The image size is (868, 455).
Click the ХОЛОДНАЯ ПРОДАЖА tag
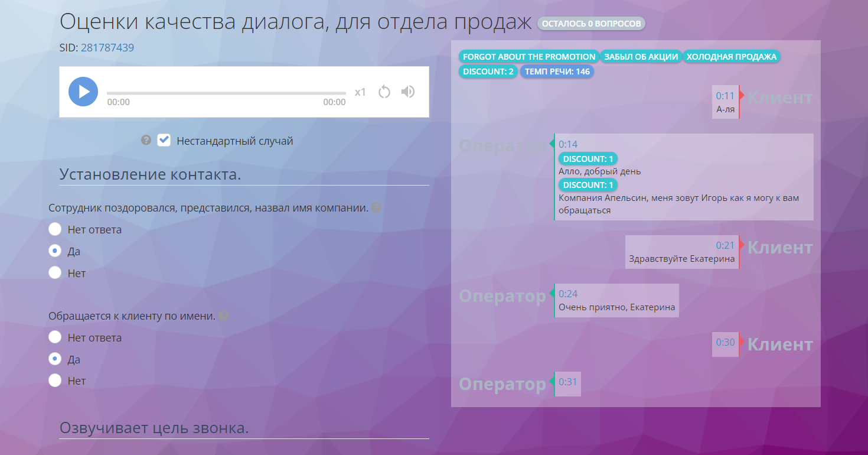pyautogui.click(x=732, y=57)
